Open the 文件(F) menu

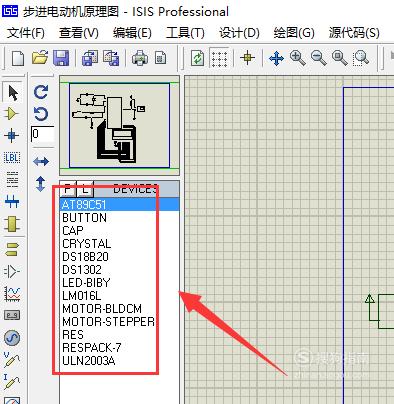(25, 33)
